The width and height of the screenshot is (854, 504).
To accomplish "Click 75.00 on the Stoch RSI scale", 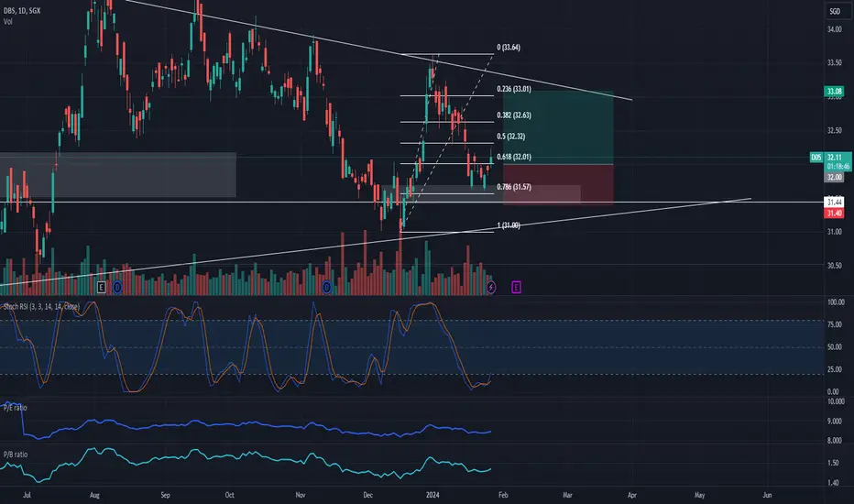I will [x=835, y=324].
